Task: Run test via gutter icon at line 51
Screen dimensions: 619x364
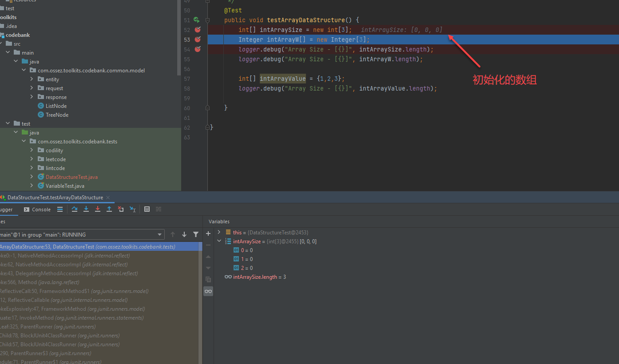Action: click(x=196, y=20)
